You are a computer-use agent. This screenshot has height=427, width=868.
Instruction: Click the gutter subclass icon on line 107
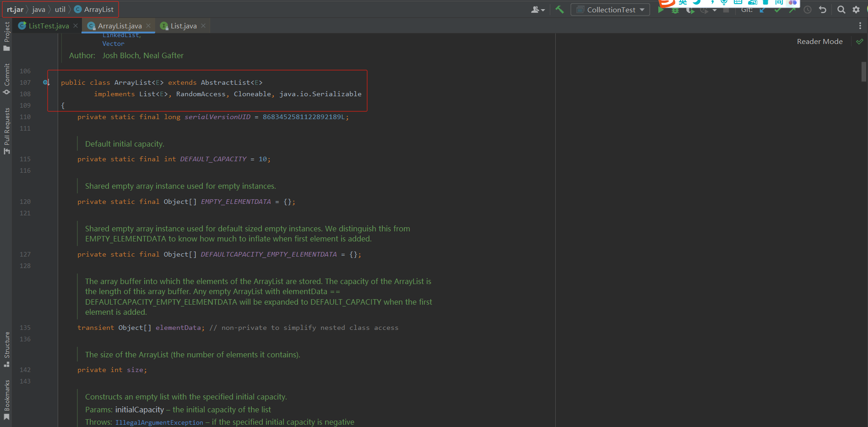tap(46, 82)
